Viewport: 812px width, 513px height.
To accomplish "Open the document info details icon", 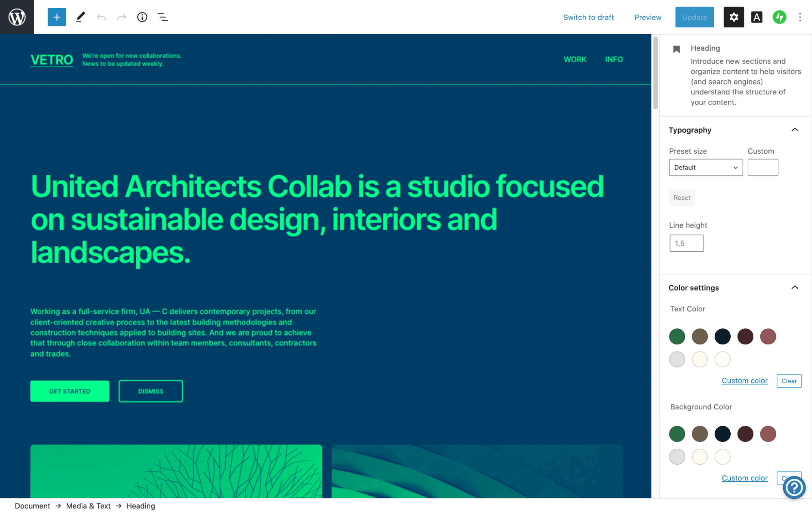I will [x=142, y=17].
